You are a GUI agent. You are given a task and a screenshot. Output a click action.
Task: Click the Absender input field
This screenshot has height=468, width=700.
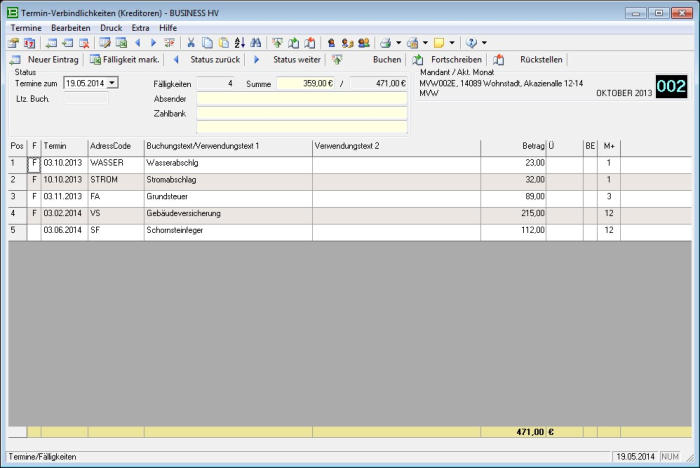[301, 99]
